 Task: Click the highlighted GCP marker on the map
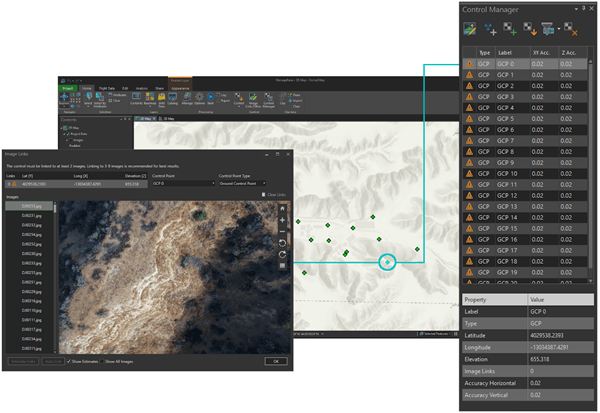click(387, 262)
